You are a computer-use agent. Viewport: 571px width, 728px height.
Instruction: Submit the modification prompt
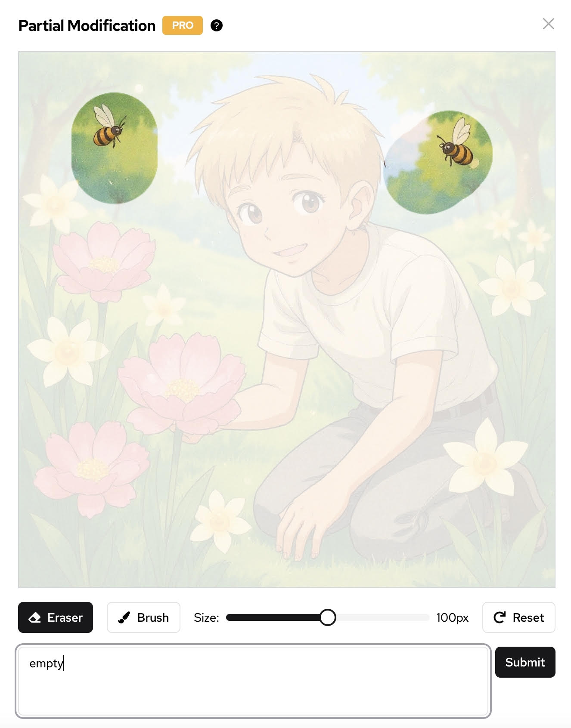525,662
